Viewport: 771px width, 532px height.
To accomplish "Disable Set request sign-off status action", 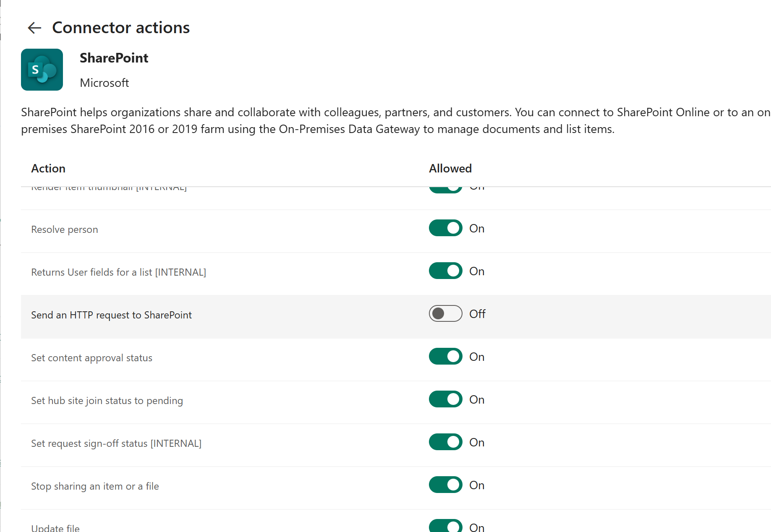I will [445, 442].
